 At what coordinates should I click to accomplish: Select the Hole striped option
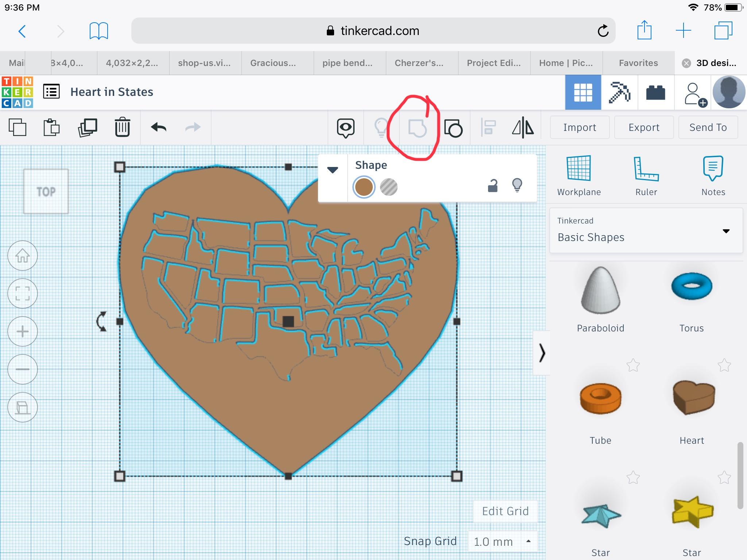pos(388,187)
